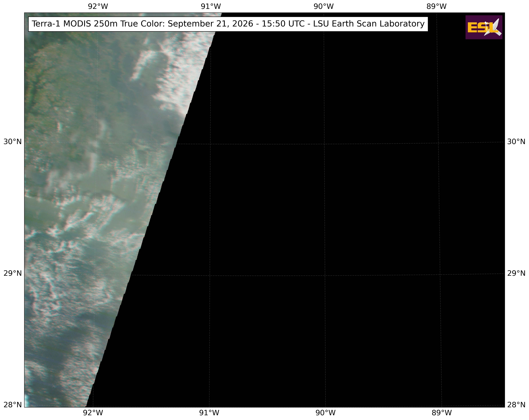Click the top 90°W longitude label
529x420 pixels.
(324, 7)
